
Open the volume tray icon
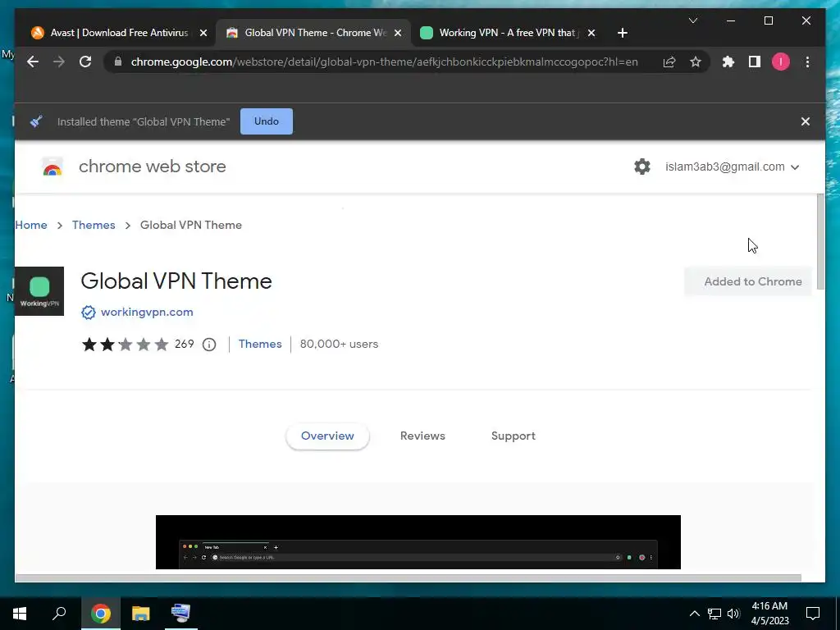click(733, 614)
